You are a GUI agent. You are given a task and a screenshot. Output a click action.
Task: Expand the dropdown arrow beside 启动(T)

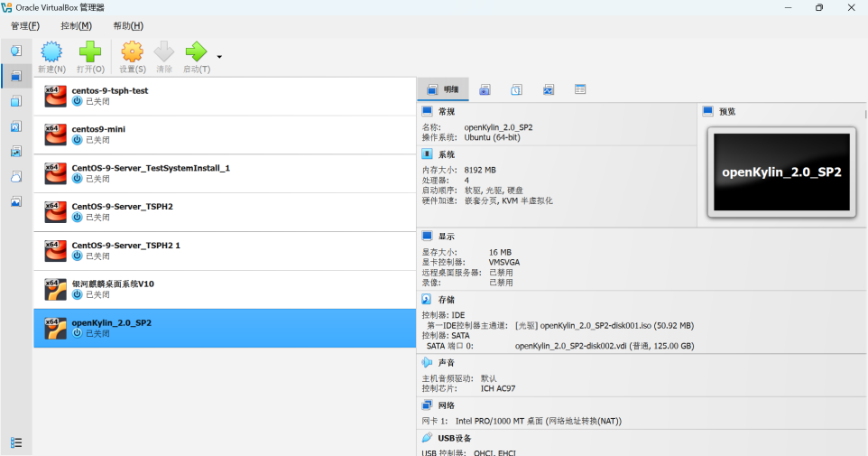[x=219, y=57]
